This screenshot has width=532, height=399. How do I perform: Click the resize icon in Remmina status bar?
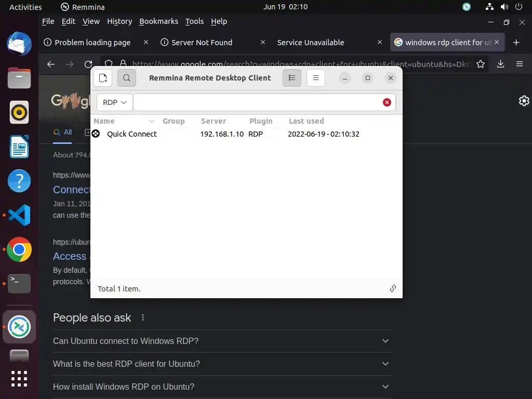(393, 288)
